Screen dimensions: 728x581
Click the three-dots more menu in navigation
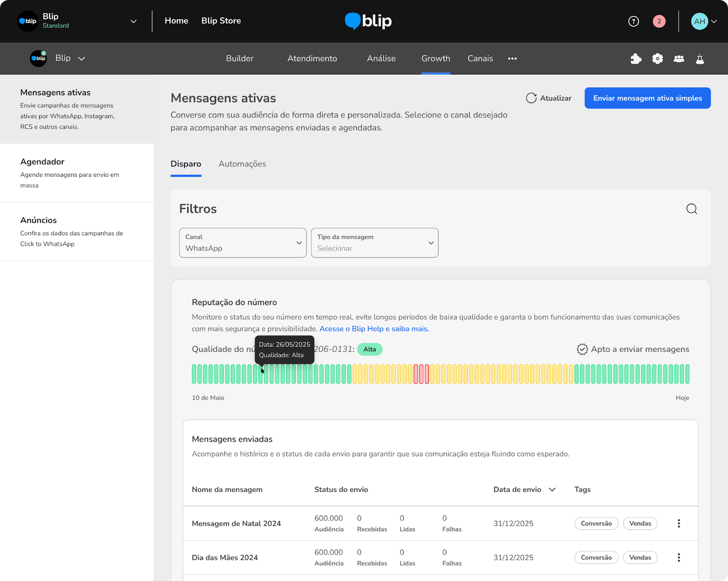512,59
